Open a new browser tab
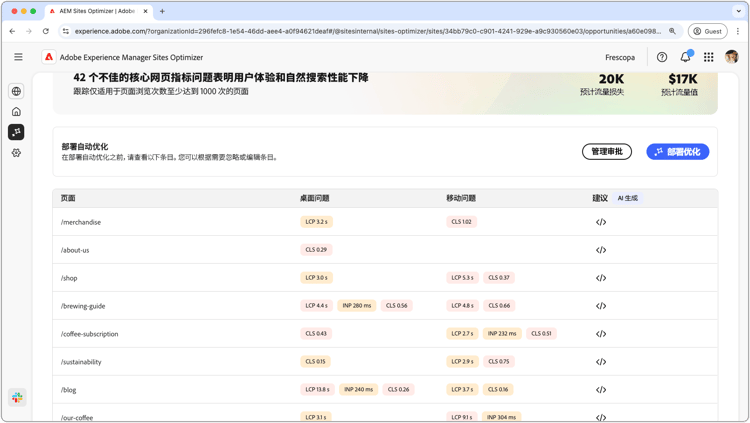 [x=162, y=11]
